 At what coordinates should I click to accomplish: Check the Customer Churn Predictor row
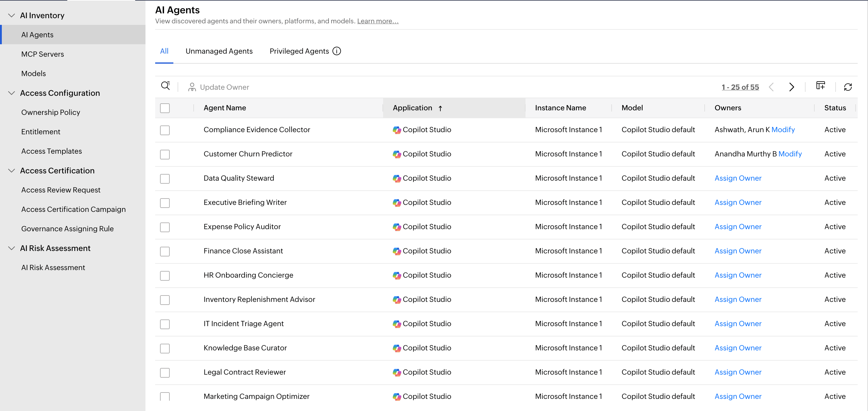pos(165,154)
